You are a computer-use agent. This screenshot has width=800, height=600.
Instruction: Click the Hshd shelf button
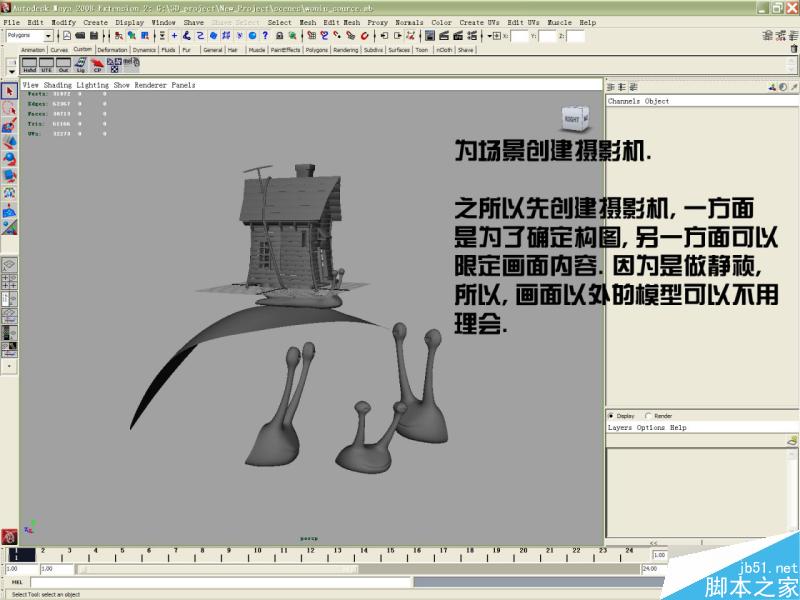(x=29, y=65)
